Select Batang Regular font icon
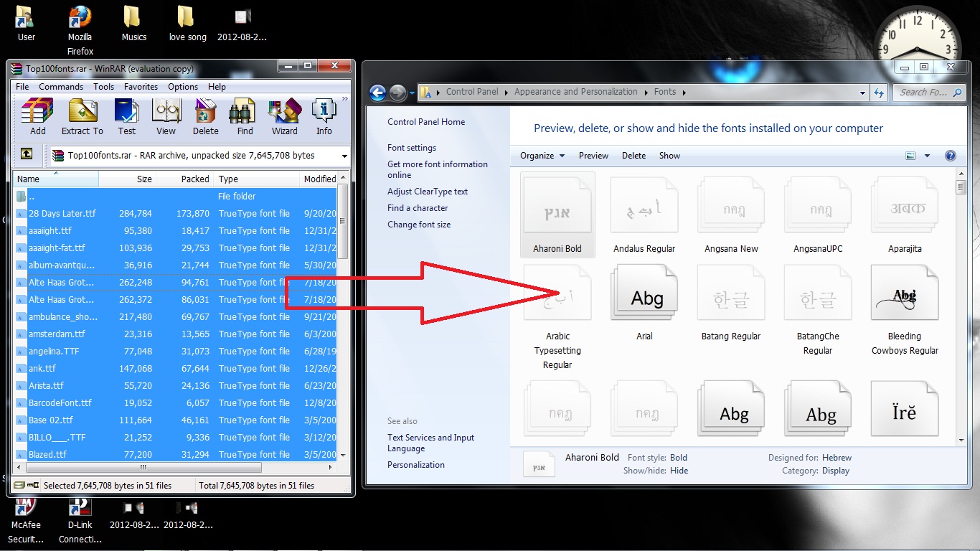980x551 pixels. point(731,301)
